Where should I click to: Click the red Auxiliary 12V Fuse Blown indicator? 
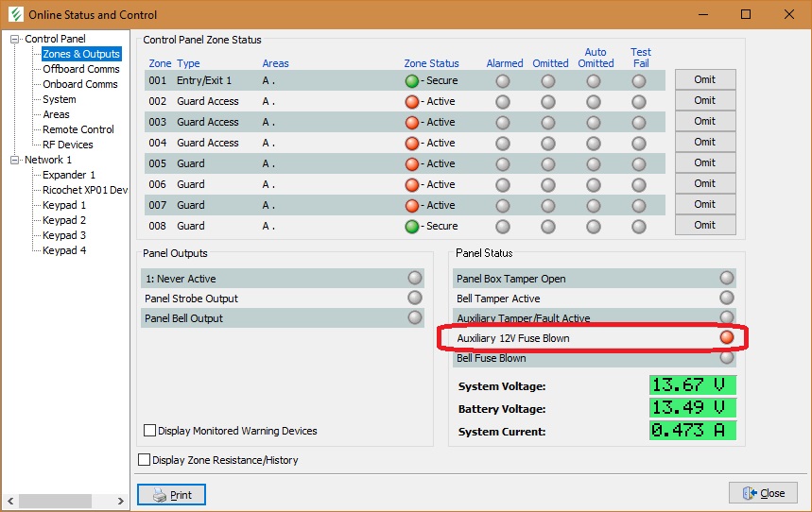pyautogui.click(x=727, y=337)
